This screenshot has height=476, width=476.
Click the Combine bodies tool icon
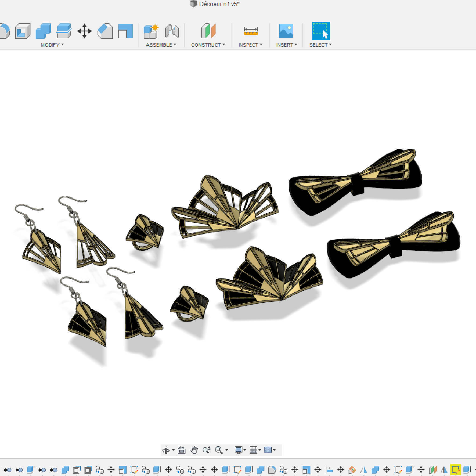click(x=43, y=31)
